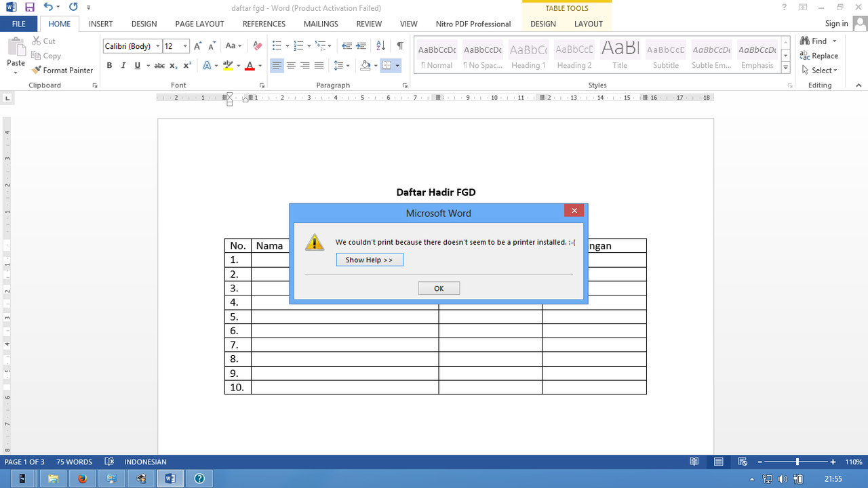This screenshot has width=868, height=488.
Task: Click the zoom slider handle
Action: (x=797, y=462)
